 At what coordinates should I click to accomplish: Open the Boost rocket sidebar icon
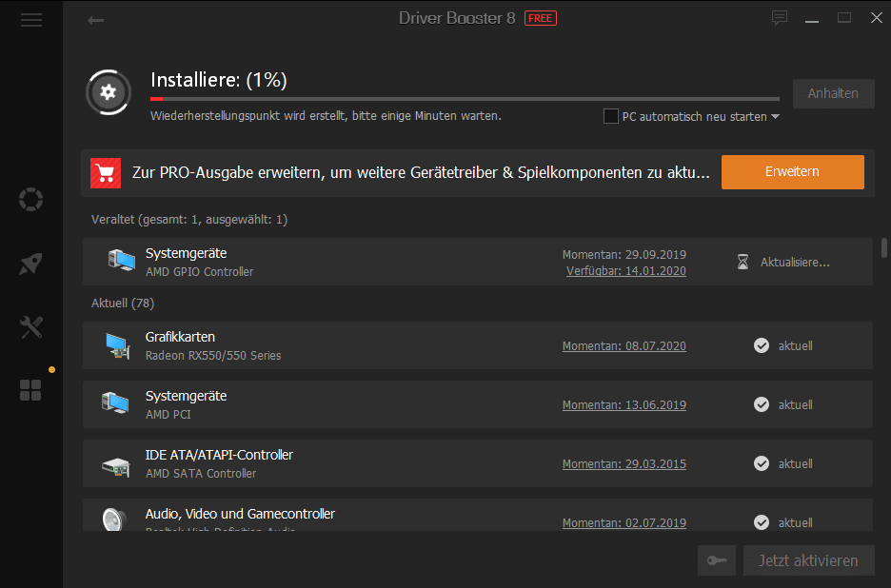click(30, 264)
